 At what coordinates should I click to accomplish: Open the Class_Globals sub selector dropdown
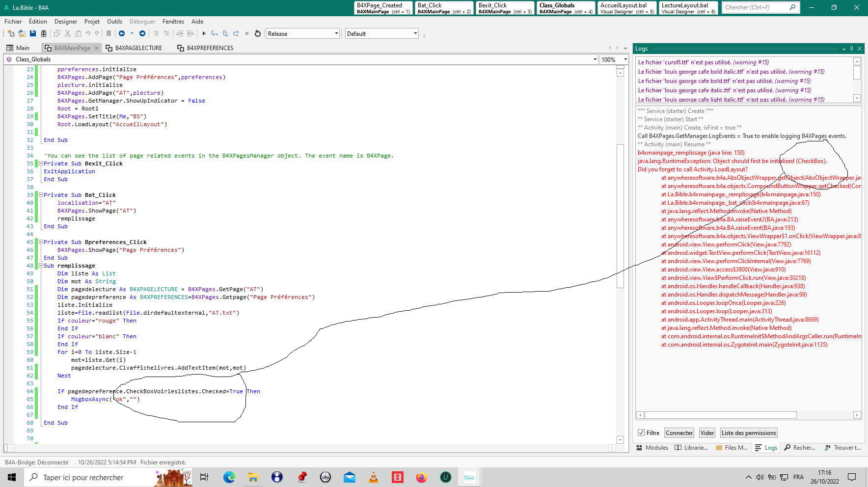pyautogui.click(x=595, y=59)
